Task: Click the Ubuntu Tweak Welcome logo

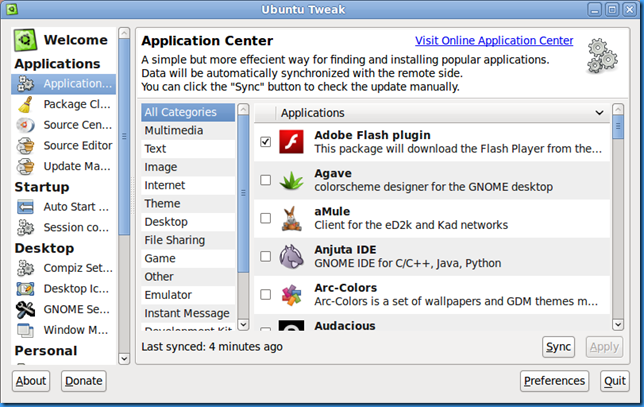Action: click(x=25, y=40)
